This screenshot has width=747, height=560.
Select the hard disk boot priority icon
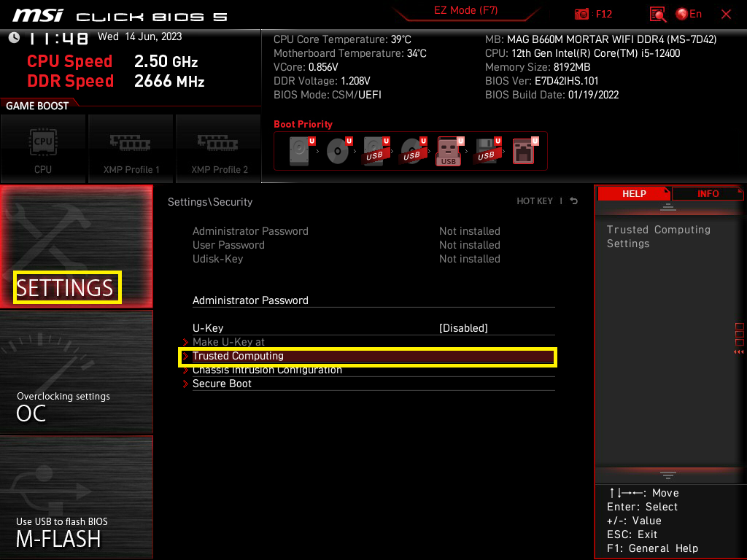click(301, 151)
